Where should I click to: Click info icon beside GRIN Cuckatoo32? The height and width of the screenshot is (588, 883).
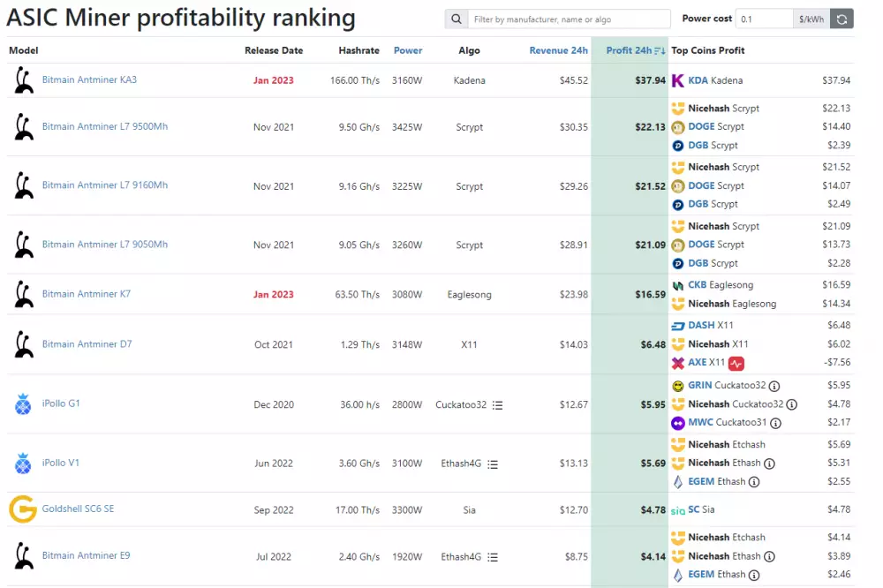click(774, 386)
